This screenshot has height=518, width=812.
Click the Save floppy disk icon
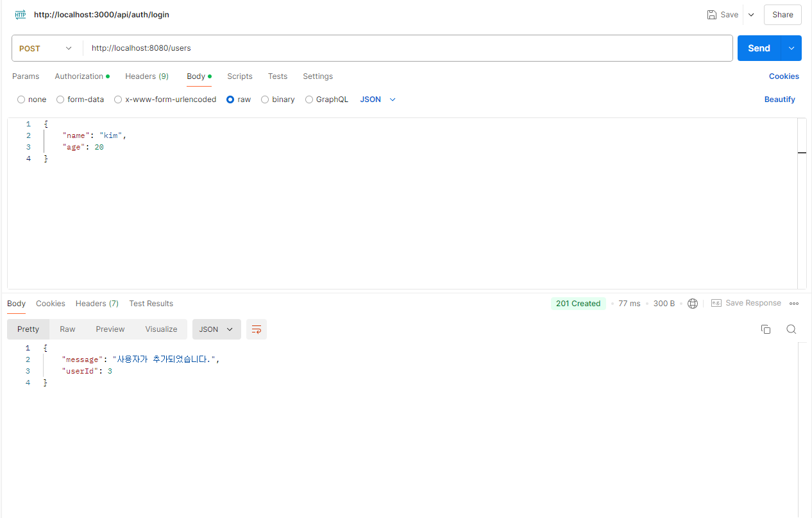click(x=711, y=15)
